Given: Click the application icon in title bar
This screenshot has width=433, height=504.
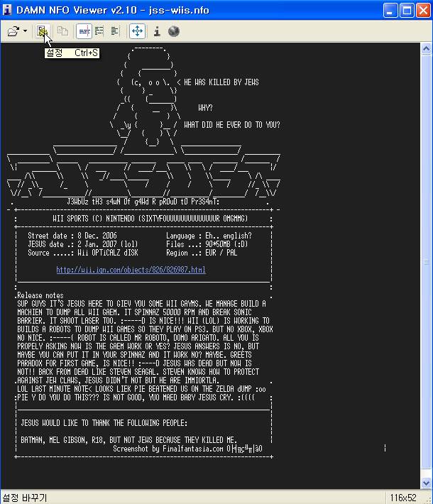Looking at the screenshot, I should [7, 10].
